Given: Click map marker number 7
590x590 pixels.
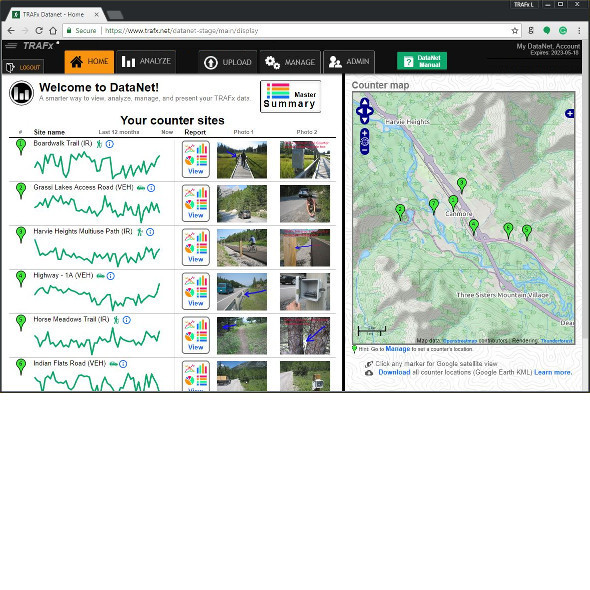Looking at the screenshot, I should tap(434, 206).
